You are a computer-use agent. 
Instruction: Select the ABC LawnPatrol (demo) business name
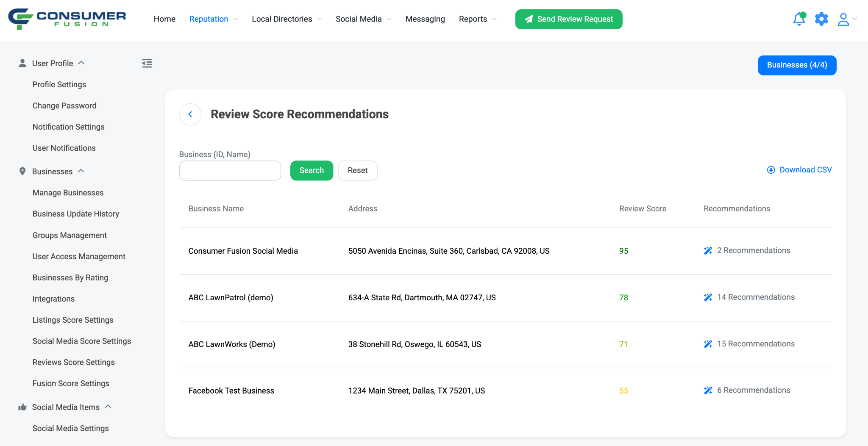(x=231, y=297)
